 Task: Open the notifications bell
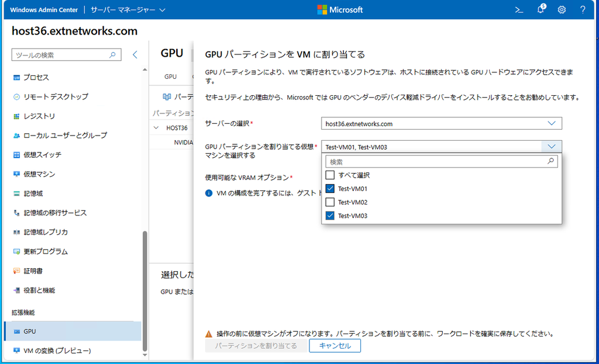pyautogui.click(x=541, y=9)
